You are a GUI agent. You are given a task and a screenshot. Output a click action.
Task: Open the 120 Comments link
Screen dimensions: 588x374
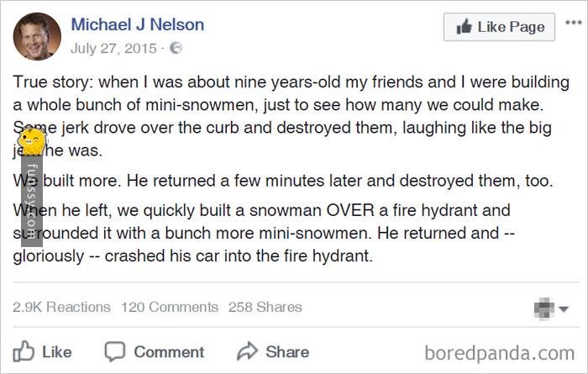tap(170, 308)
